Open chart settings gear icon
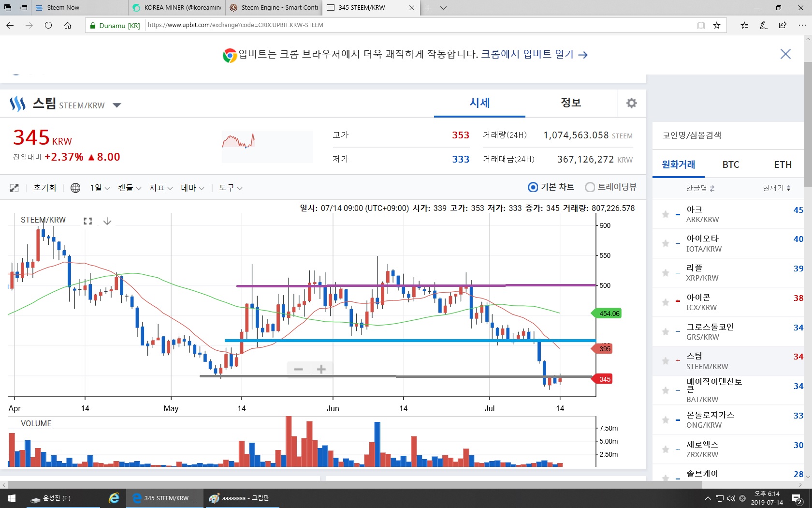Screen dimensions: 812x508 point(631,103)
